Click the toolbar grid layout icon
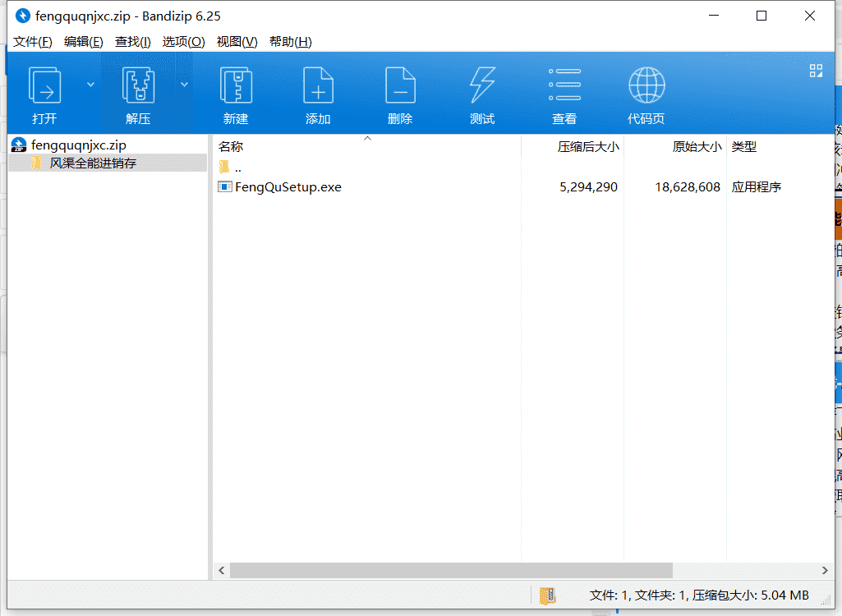 (816, 71)
